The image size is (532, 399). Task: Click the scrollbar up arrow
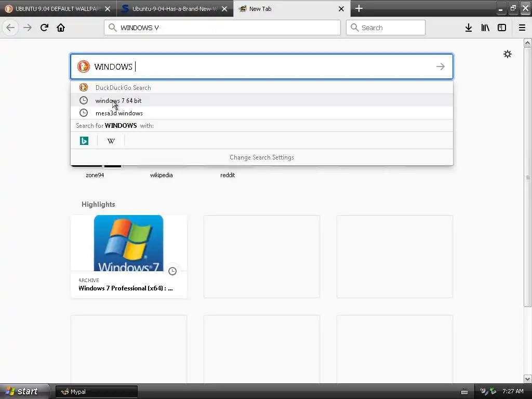[x=527, y=43]
